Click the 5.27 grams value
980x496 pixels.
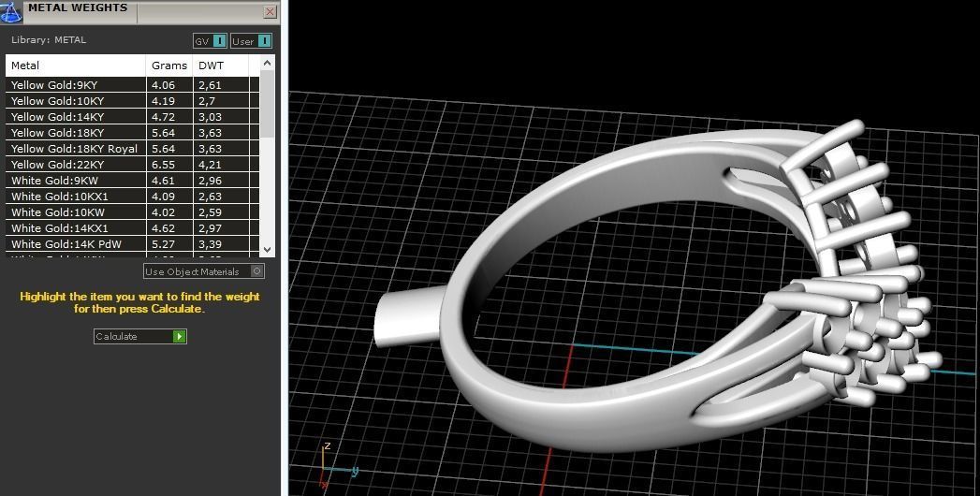point(163,244)
